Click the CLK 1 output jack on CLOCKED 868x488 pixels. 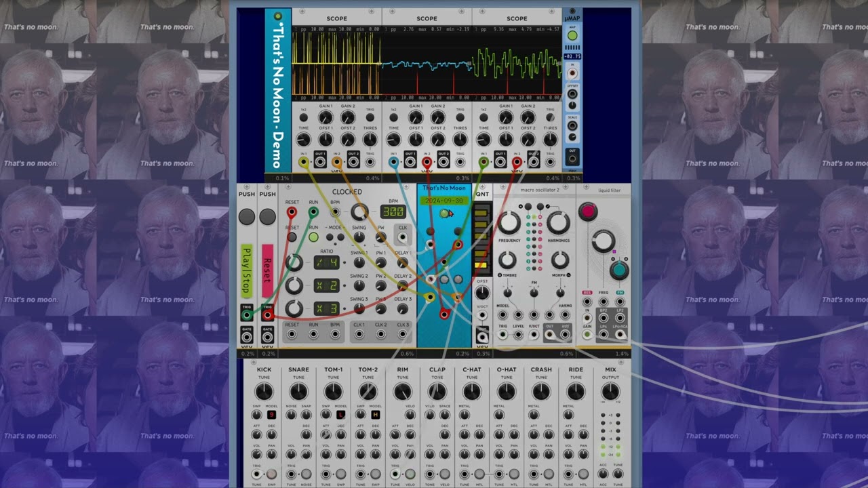[x=359, y=333]
